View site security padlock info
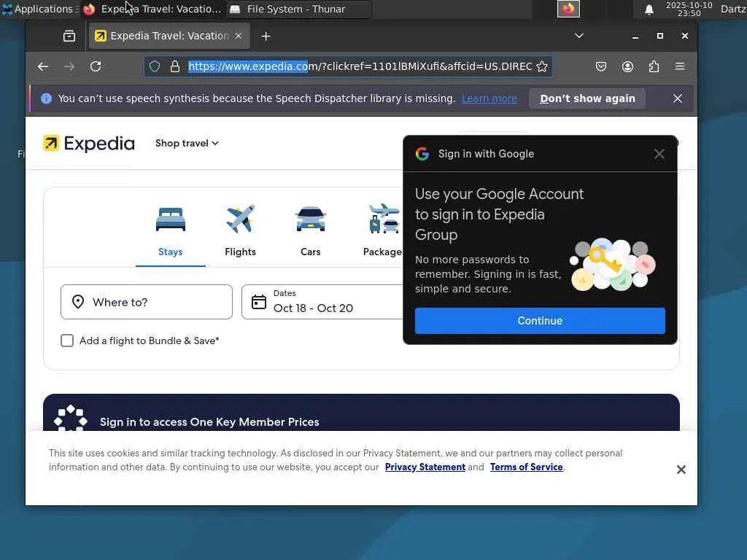Viewport: 747px width, 560px height. pos(175,66)
